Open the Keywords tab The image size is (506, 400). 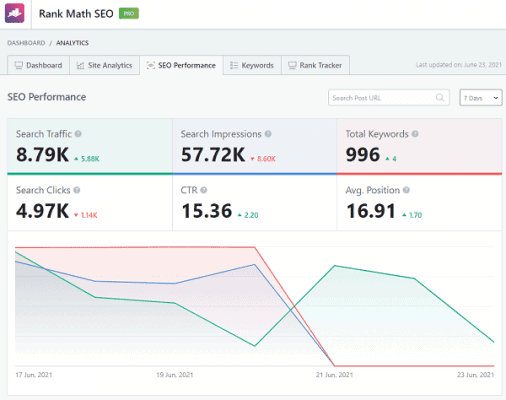[252, 65]
